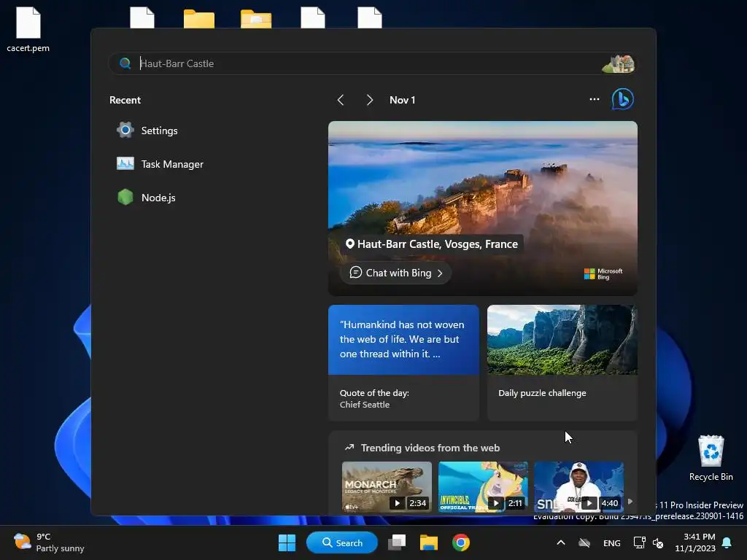The image size is (747, 560).
Task: Click the muted volume icon in tray
Action: tap(657, 542)
